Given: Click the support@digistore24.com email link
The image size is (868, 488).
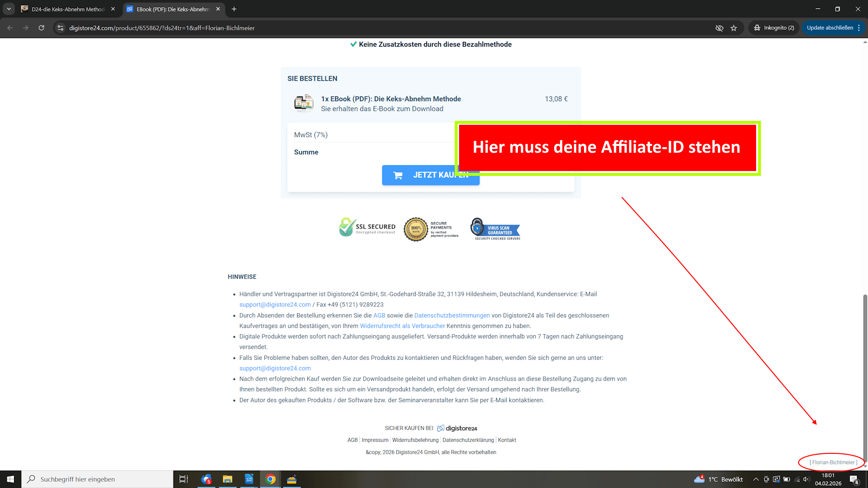Looking at the screenshot, I should coord(274,304).
